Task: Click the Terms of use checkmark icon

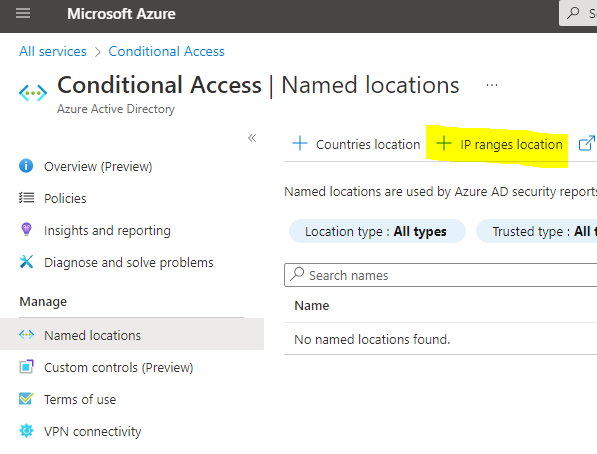Action: (x=26, y=399)
